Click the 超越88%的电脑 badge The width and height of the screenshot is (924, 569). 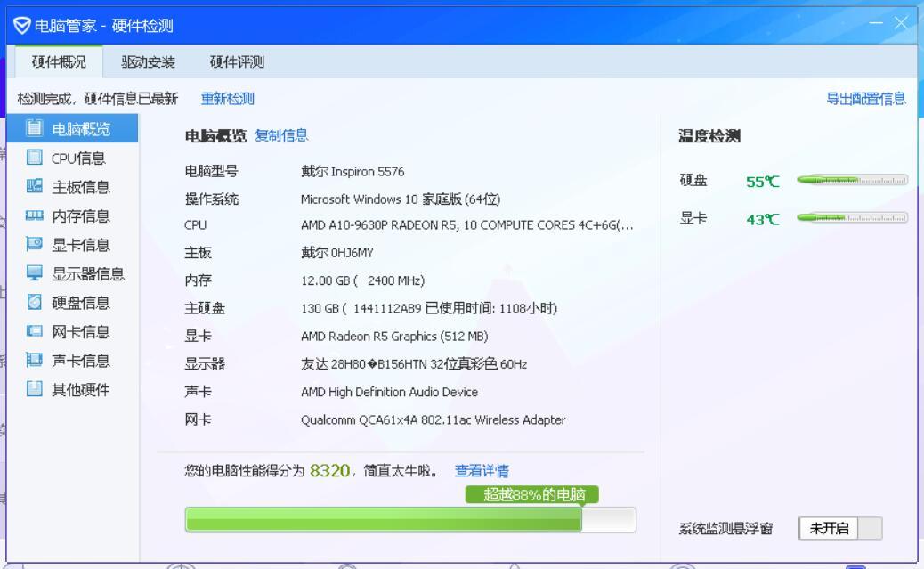coord(532,494)
